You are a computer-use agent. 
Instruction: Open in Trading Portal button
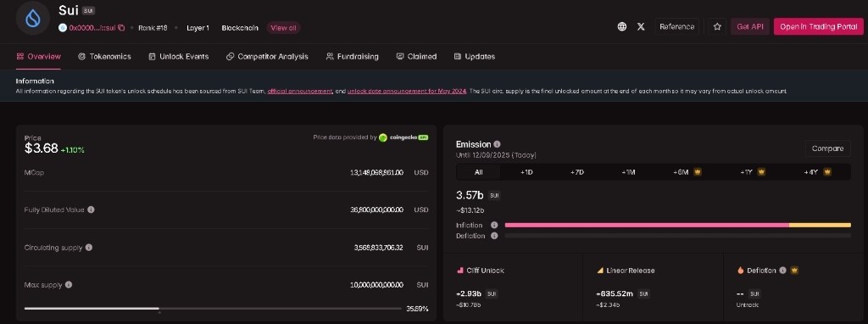click(x=818, y=26)
